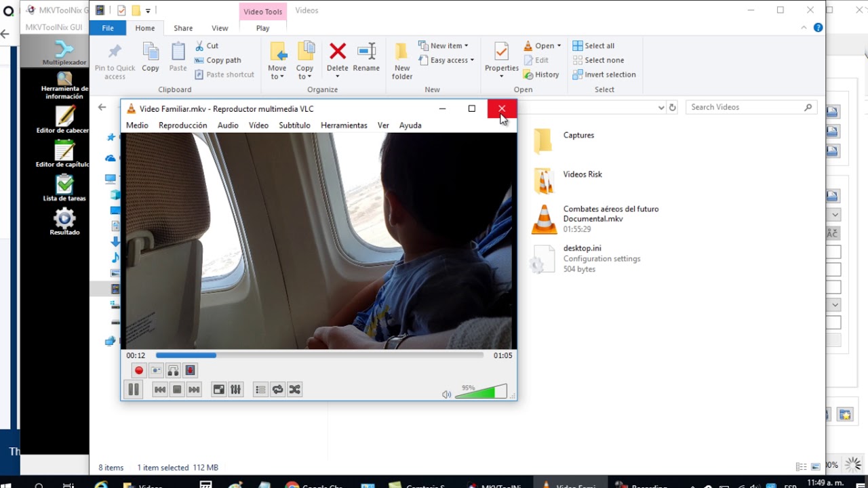
Task: Switch to the Share ribbon tab
Action: coord(183,28)
